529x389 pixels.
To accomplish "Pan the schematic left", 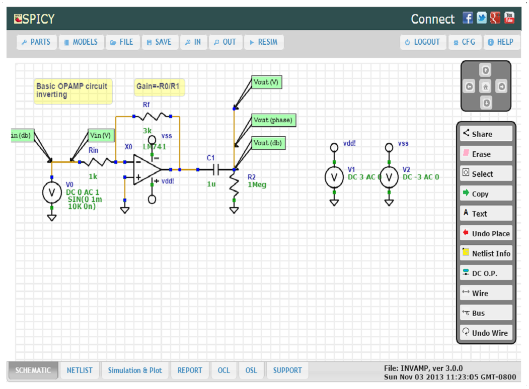I will tap(469, 86).
